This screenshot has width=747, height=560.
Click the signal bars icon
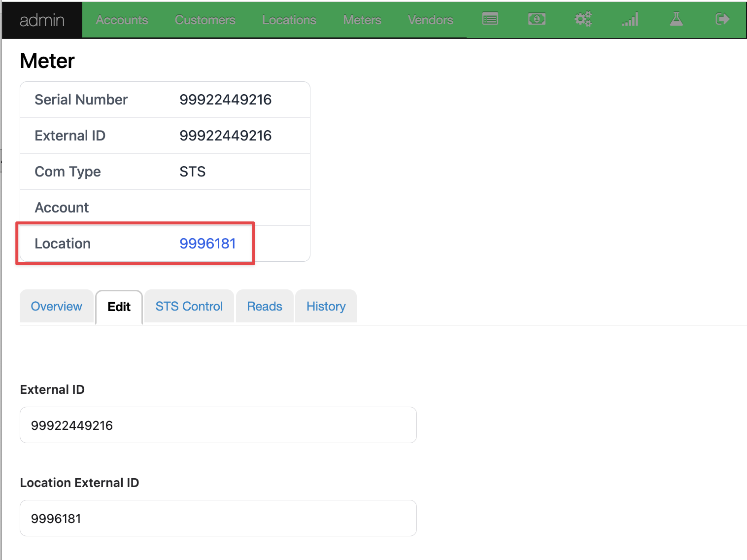630,19
